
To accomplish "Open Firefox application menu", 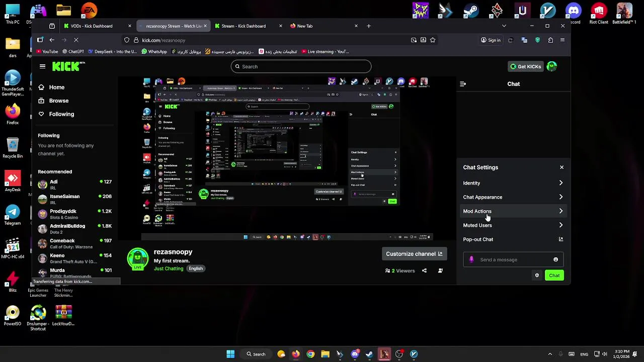I will click(562, 40).
